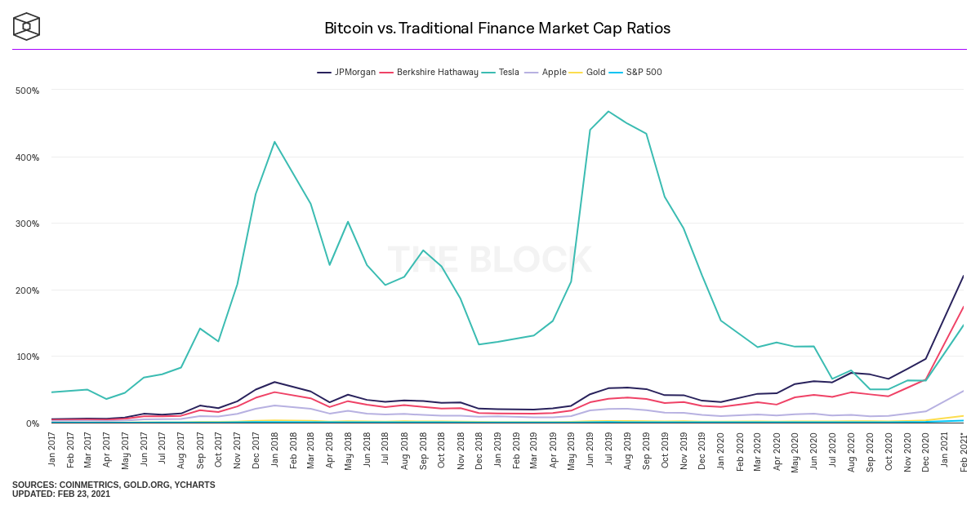Select the Feb 2021 x-axis label
This screenshot has width=980, height=514.
click(x=962, y=450)
